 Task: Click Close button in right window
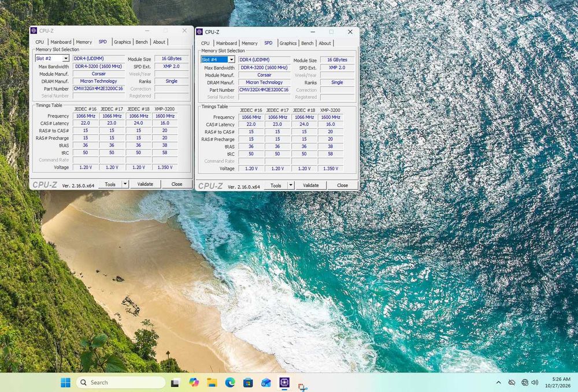(x=342, y=185)
